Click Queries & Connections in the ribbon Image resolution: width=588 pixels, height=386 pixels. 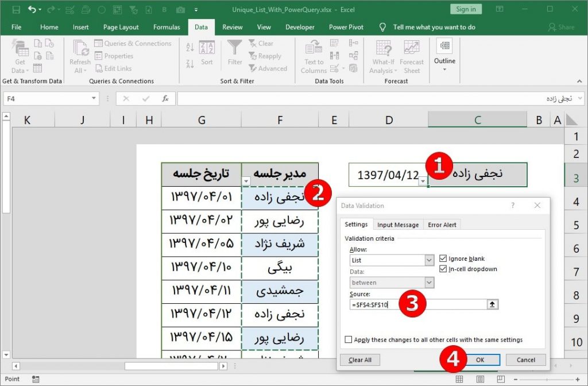point(133,44)
